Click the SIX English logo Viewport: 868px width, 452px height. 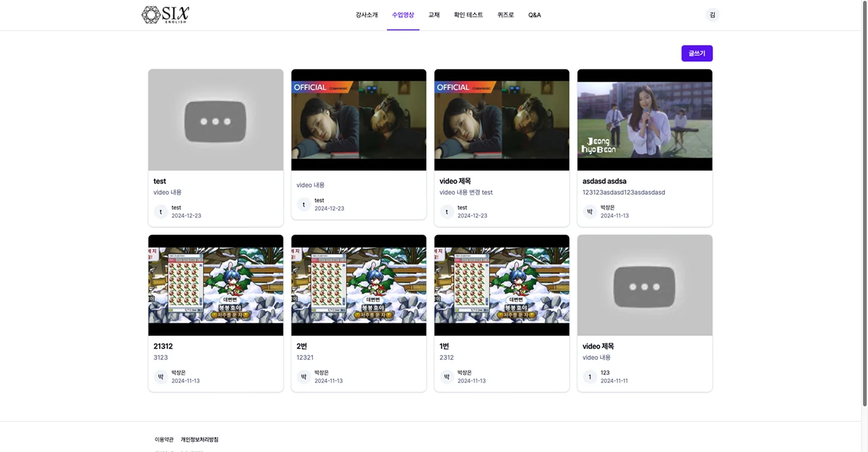click(165, 15)
